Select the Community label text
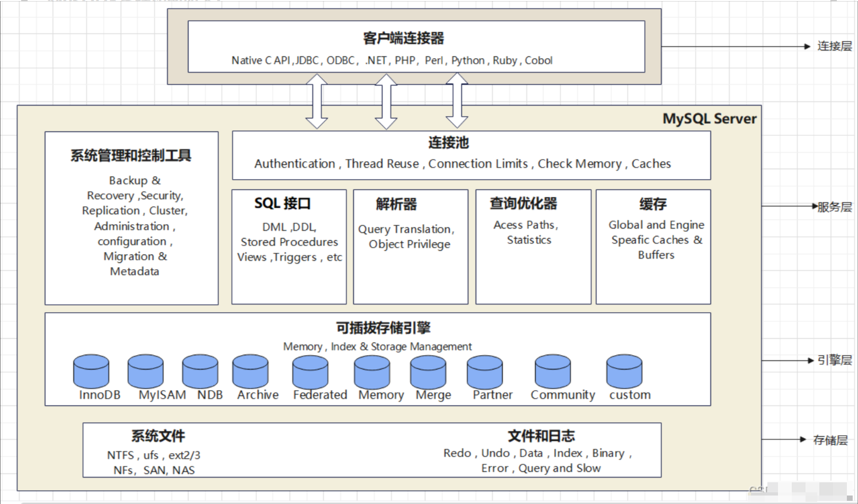This screenshot has height=504, width=858. tap(563, 395)
